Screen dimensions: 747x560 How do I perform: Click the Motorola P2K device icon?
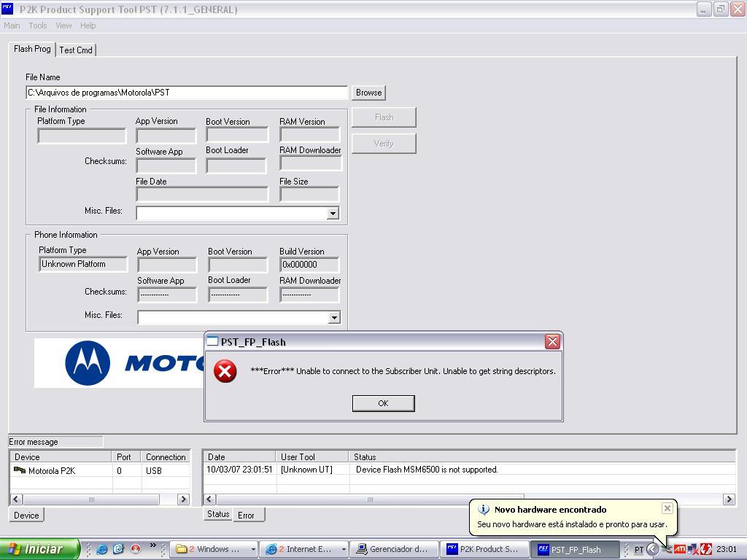click(x=20, y=470)
